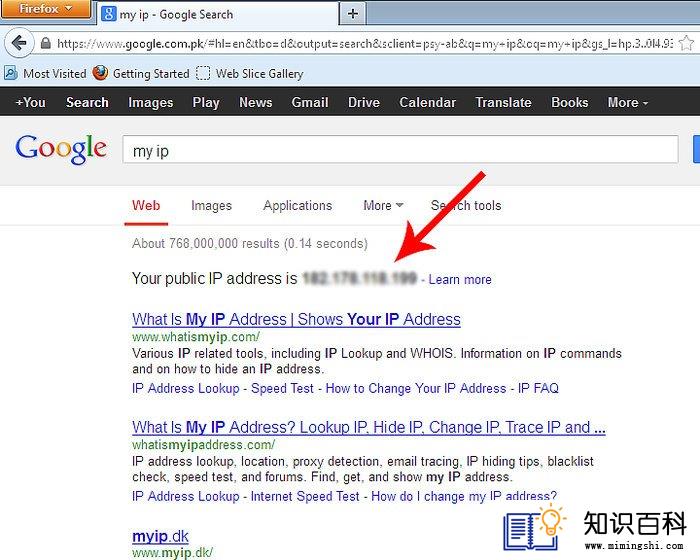Viewport: 700px width, 560px height.
Task: Open 'What Is My IP Address? Lookup IP, Hide IP' result
Action: pos(369,427)
